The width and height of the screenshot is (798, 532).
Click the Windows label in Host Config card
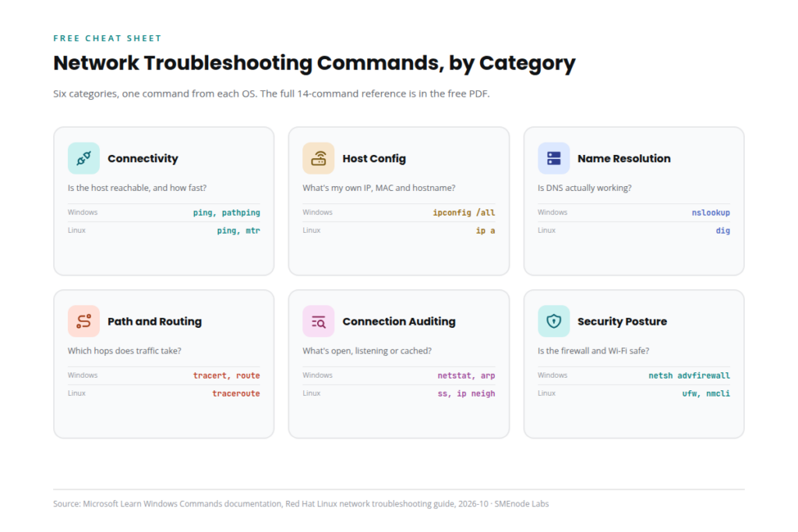pyautogui.click(x=318, y=212)
